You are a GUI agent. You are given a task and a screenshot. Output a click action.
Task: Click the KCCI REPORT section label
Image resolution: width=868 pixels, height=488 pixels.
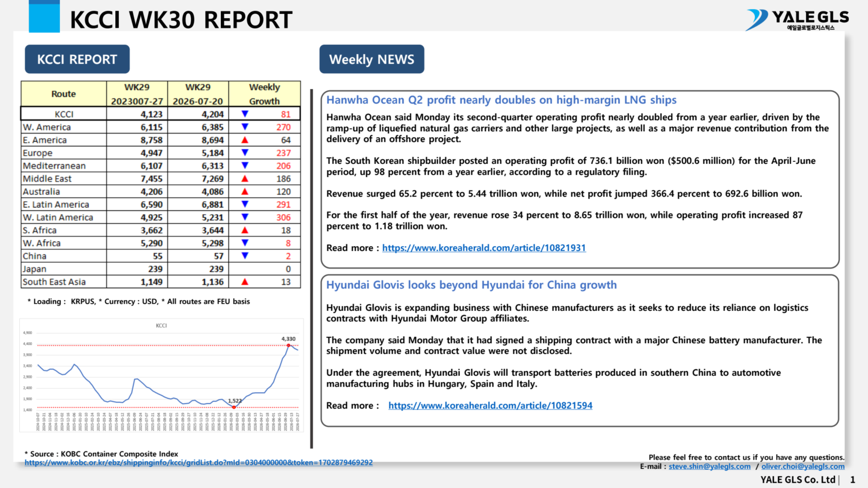[x=77, y=59]
